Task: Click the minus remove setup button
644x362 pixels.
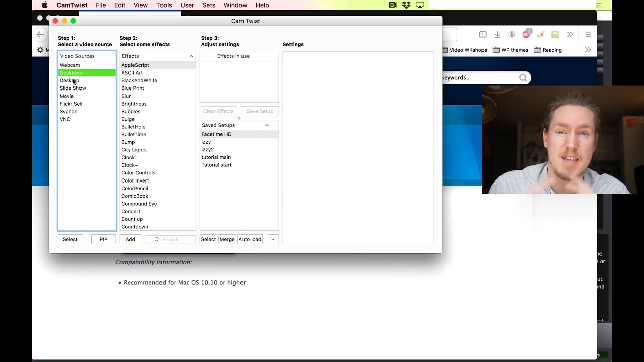Action: [x=273, y=239]
